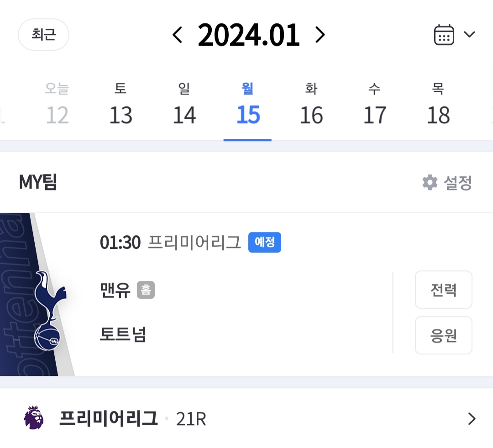Tap the Premier League lion logo
The height and width of the screenshot is (448, 493).
pyautogui.click(x=34, y=418)
